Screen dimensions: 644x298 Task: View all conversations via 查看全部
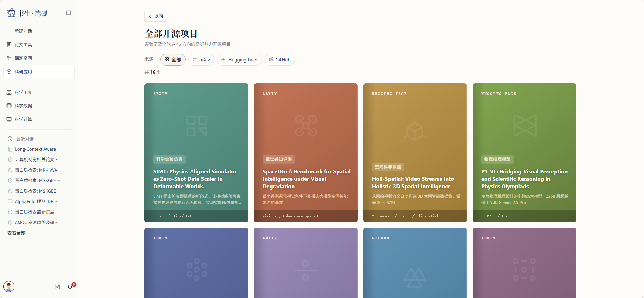pos(16,233)
